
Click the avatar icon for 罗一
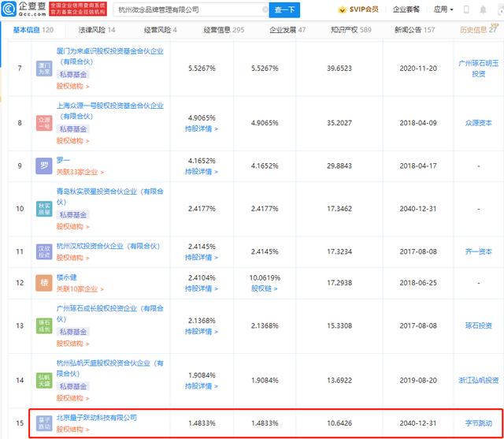tap(44, 166)
